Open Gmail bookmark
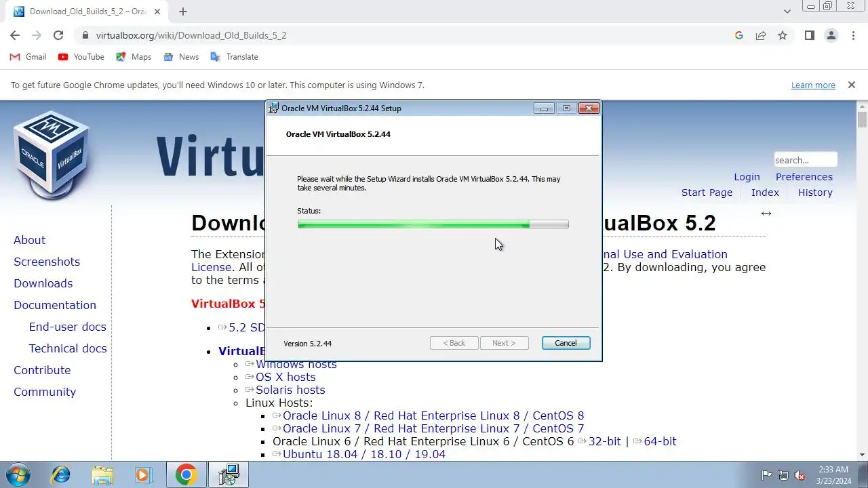Image resolution: width=868 pixels, height=488 pixels. pyautogui.click(x=28, y=57)
